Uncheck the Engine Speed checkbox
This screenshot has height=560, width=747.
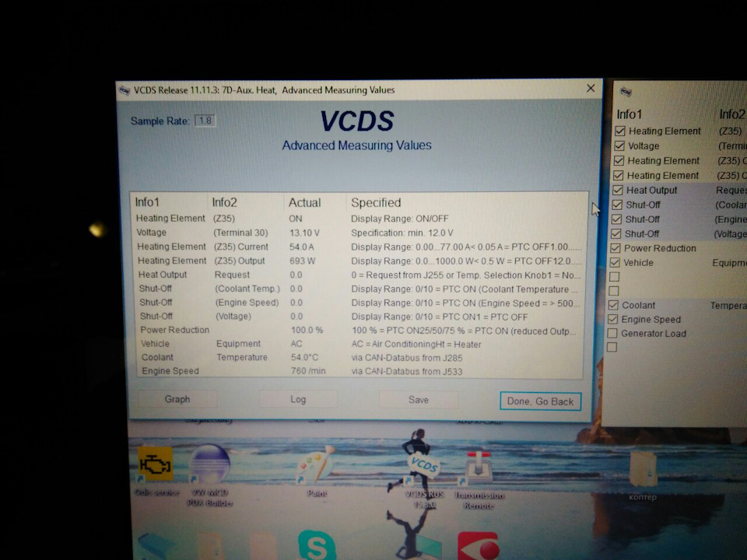613,319
